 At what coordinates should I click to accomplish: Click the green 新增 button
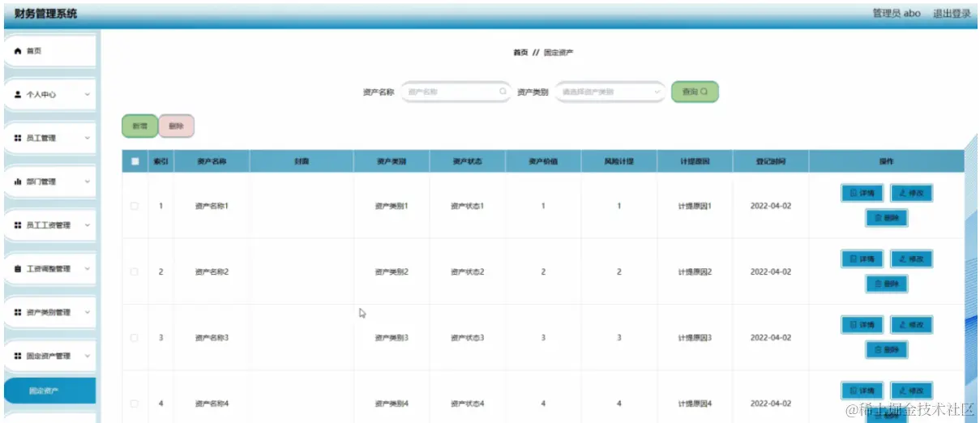(139, 126)
